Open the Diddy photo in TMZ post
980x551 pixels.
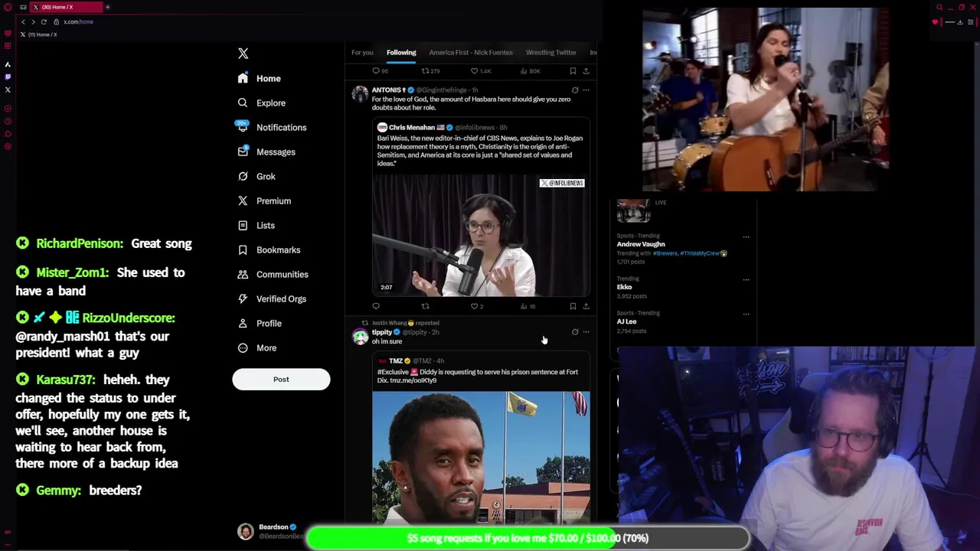click(481, 458)
